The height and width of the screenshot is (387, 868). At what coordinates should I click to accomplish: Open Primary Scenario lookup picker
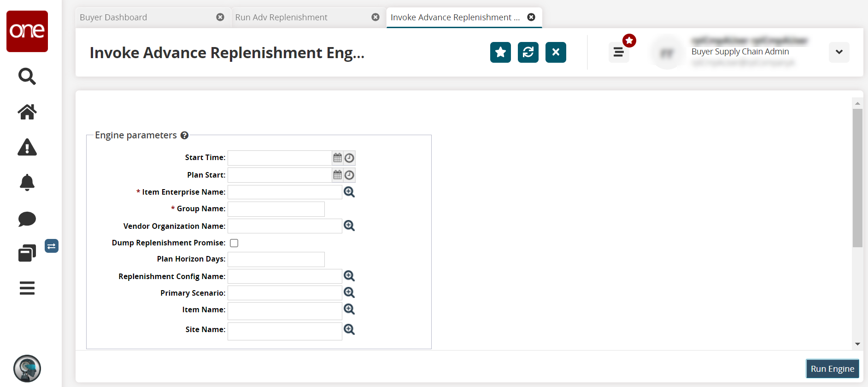pos(349,292)
